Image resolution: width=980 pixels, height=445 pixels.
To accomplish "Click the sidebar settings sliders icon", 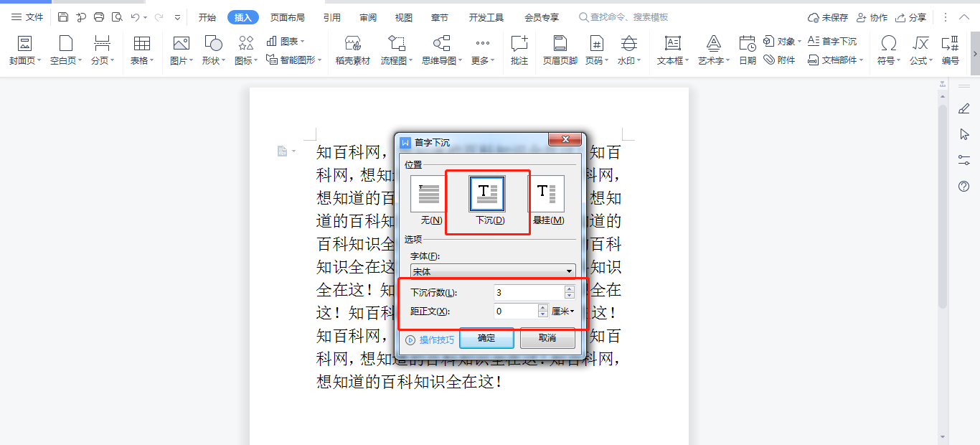I will [x=964, y=160].
